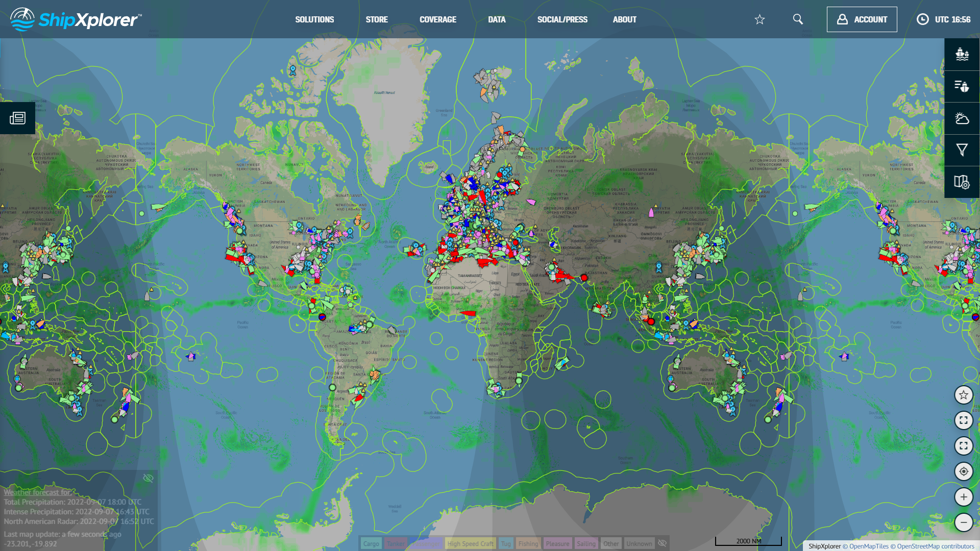The height and width of the screenshot is (551, 980).
Task: Toggle the Unknown ship type filter
Action: point(639,543)
